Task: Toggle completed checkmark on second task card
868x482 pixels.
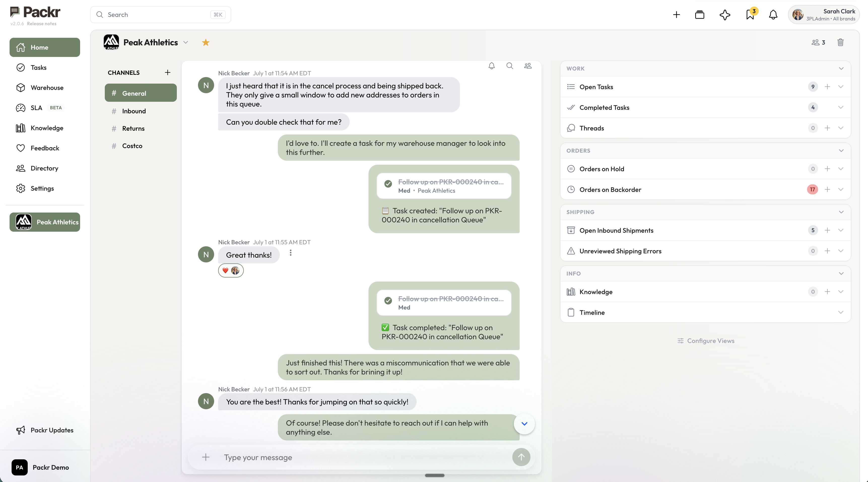Action: 388,300
